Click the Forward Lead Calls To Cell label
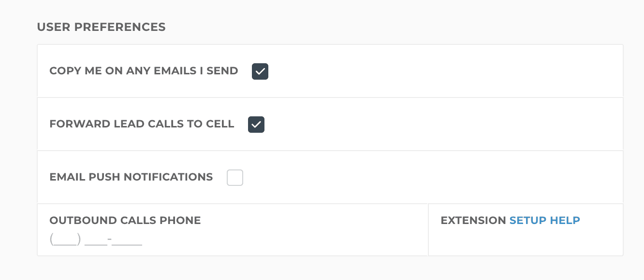 tap(142, 124)
